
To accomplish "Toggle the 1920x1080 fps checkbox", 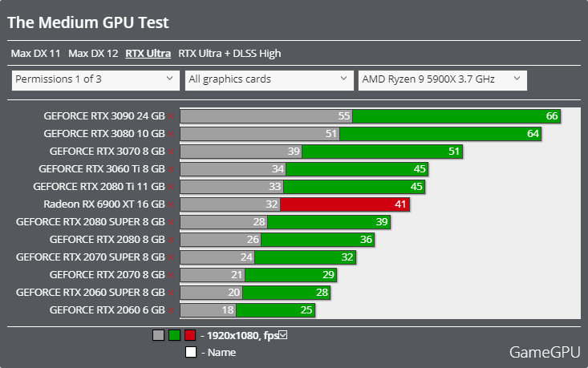I will [x=283, y=335].
